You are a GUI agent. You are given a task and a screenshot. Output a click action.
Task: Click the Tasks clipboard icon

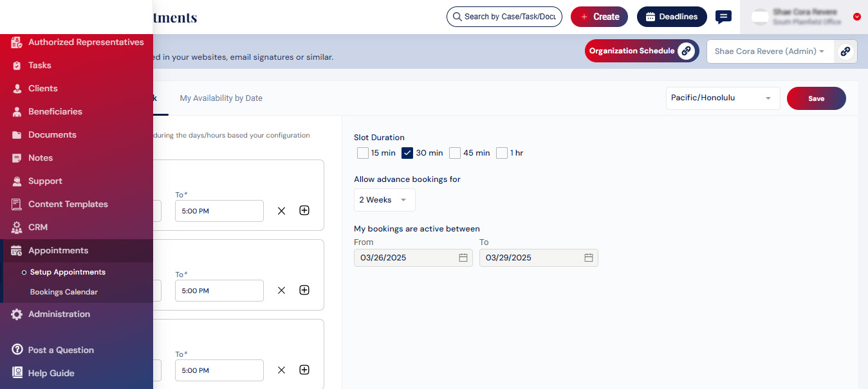tap(17, 66)
